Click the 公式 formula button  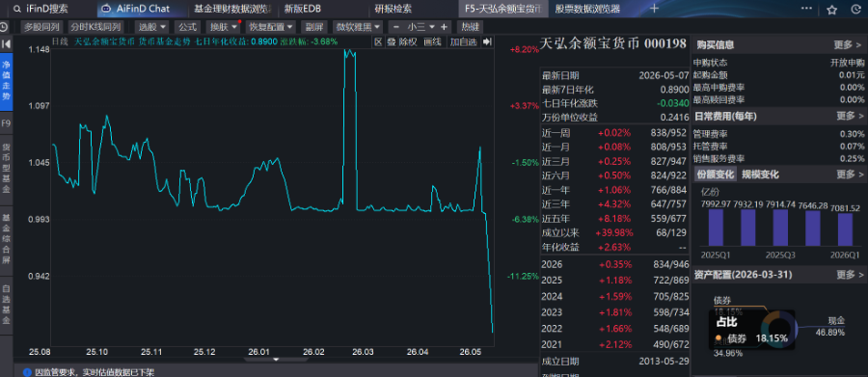click(x=187, y=27)
